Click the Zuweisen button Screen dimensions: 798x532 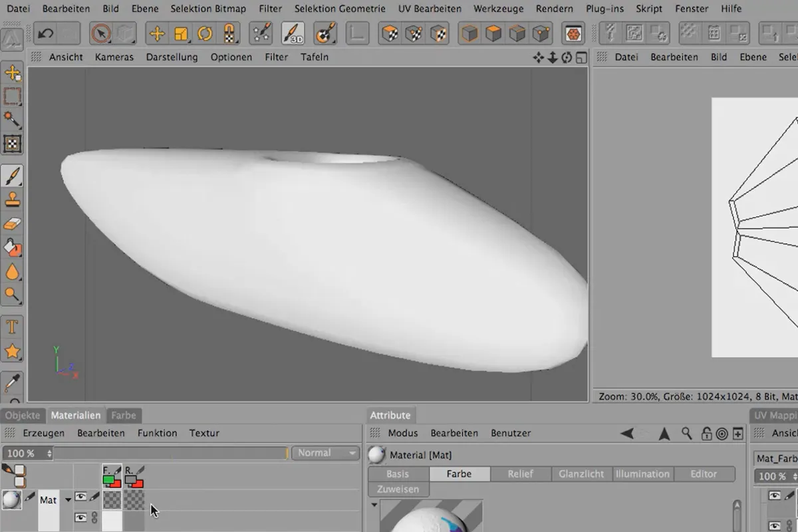(x=398, y=489)
